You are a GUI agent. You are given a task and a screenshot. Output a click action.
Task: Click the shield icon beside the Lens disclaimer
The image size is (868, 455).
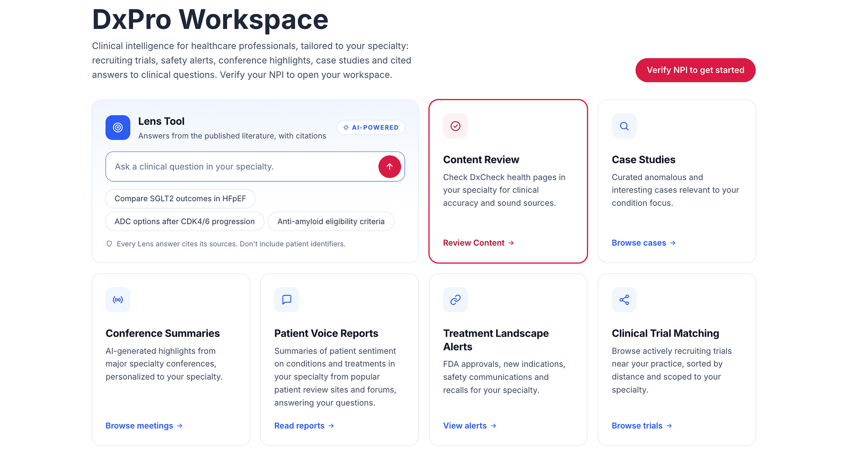click(x=109, y=244)
